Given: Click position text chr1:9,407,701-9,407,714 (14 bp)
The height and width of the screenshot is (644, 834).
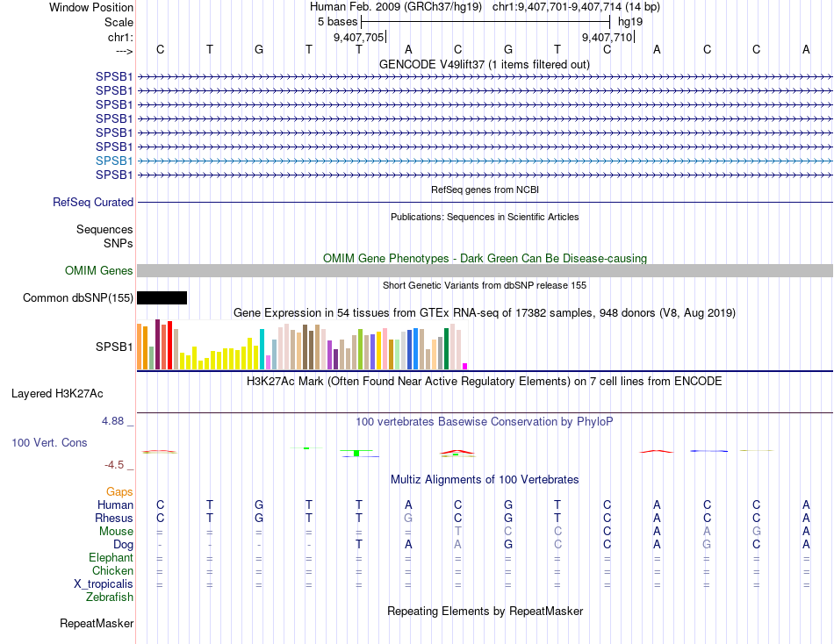Looking at the screenshot, I should coord(576,7).
